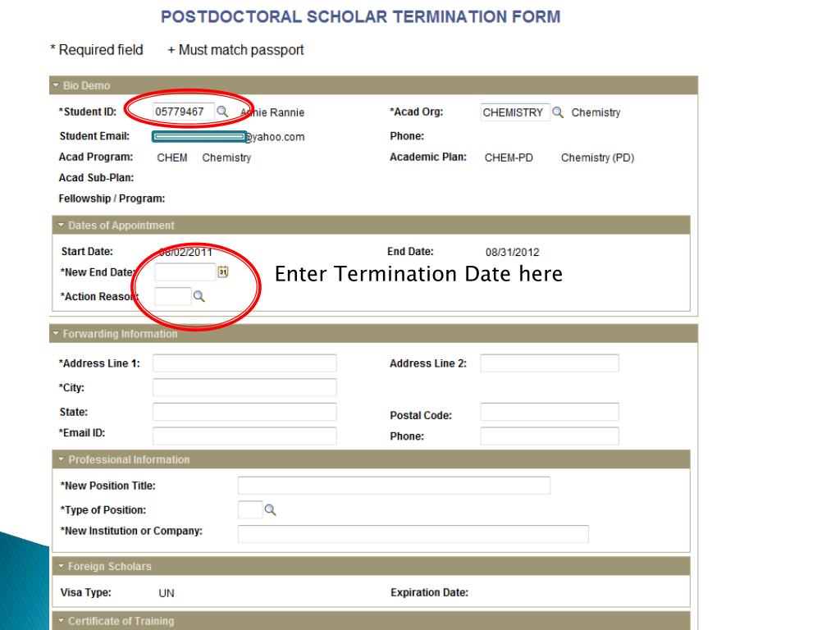Click the Acad Org text field

(514, 112)
